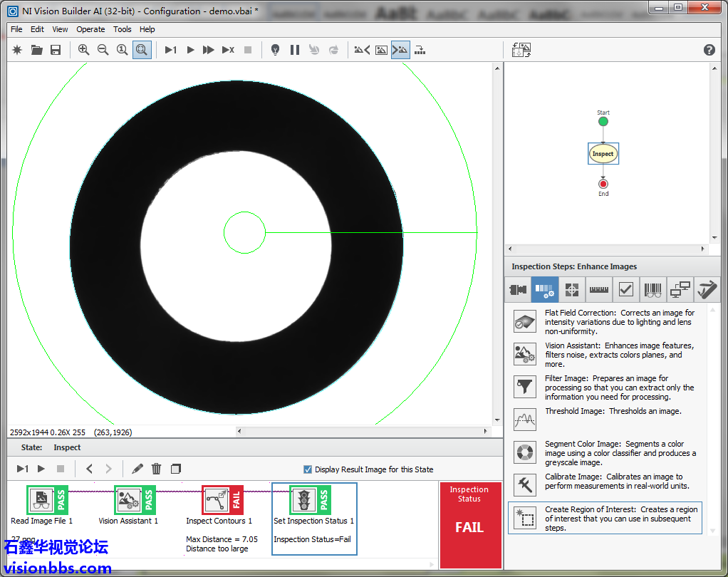This screenshot has height=577, width=728.
Task: Add a Filter Image funnel step
Action: tap(525, 387)
